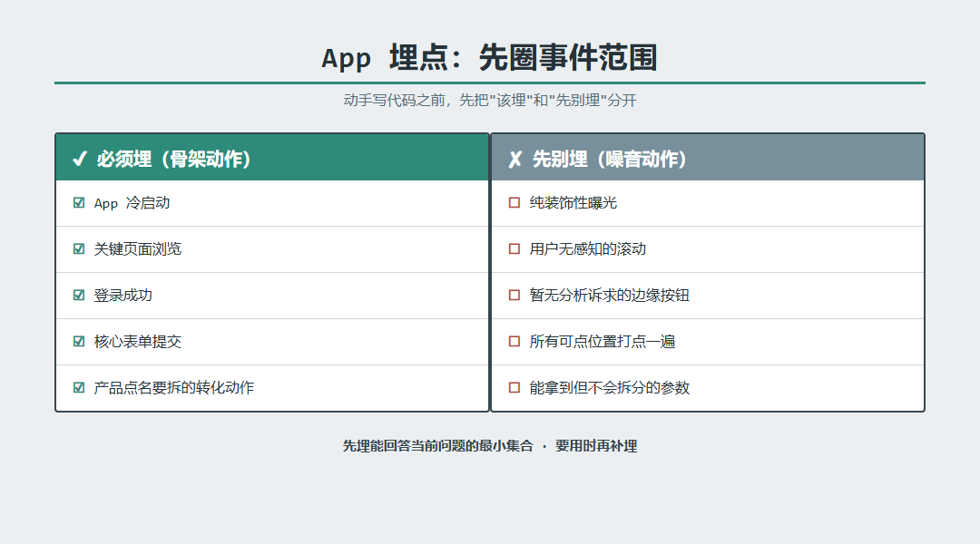Click footer text 要用时再补埋
The height and width of the screenshot is (544, 980).
pos(596,446)
